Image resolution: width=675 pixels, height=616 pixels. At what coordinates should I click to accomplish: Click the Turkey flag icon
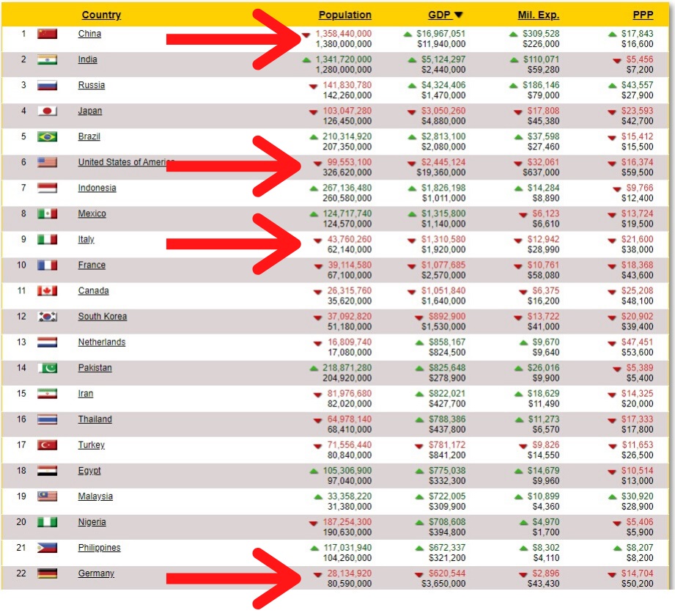47,445
